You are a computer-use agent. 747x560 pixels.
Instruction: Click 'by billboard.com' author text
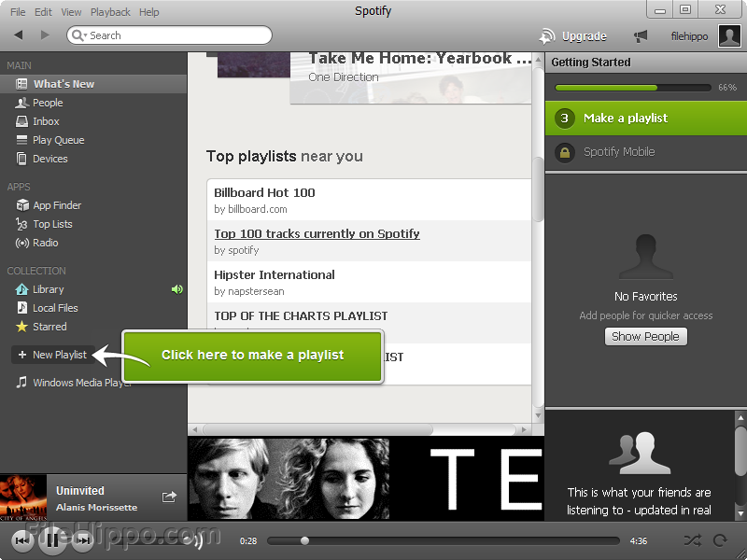coord(250,209)
